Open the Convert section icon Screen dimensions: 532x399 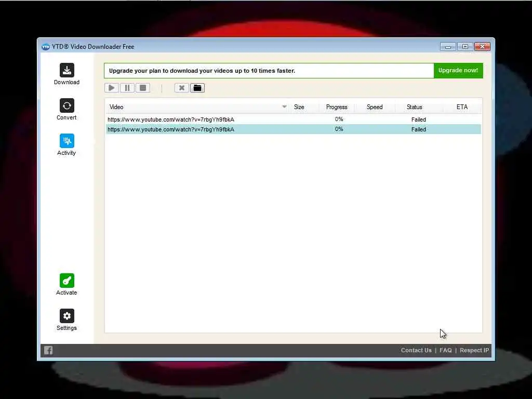[67, 105]
